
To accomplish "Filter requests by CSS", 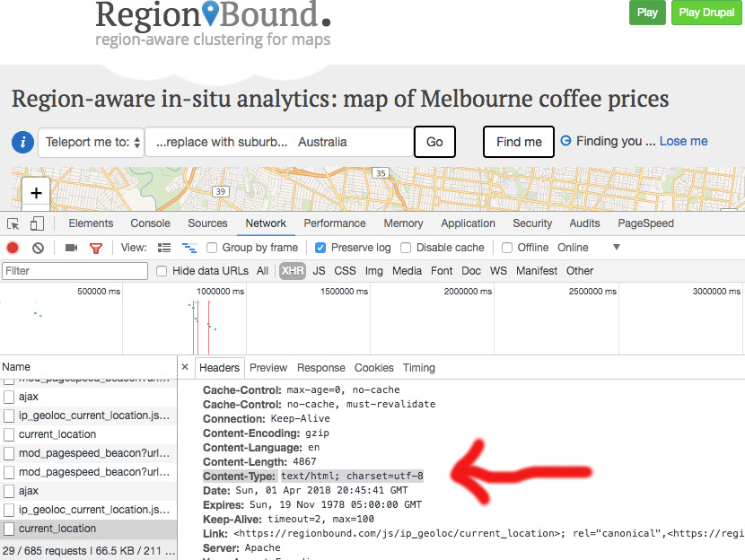I will (x=345, y=271).
